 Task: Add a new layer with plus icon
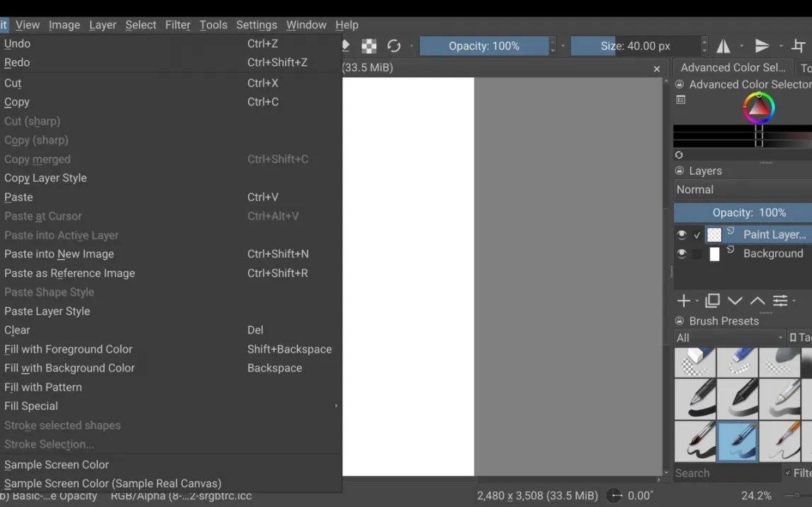tap(684, 301)
